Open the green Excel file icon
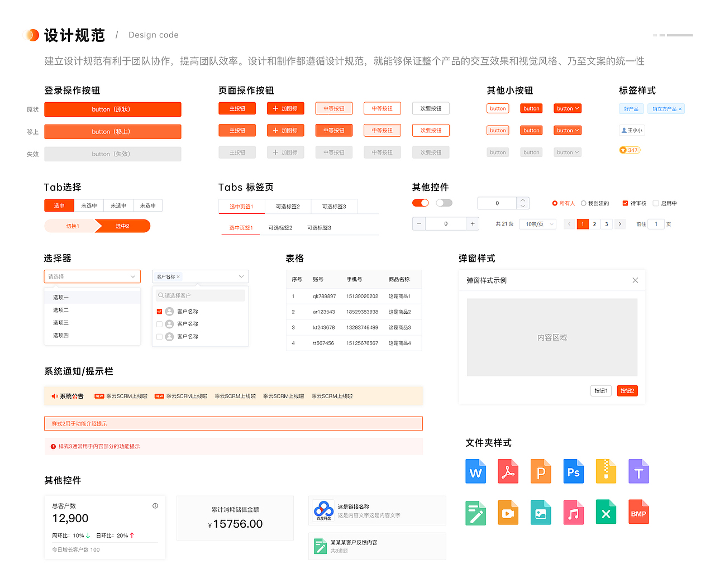 tap(606, 513)
